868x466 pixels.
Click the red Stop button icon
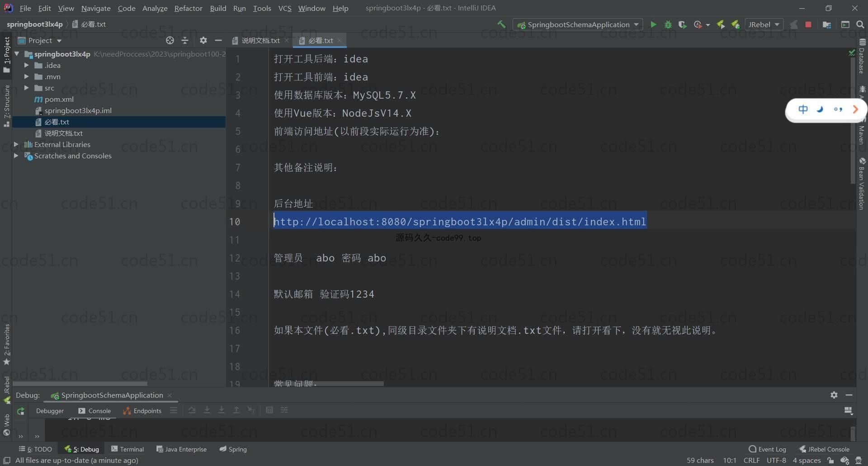click(808, 24)
